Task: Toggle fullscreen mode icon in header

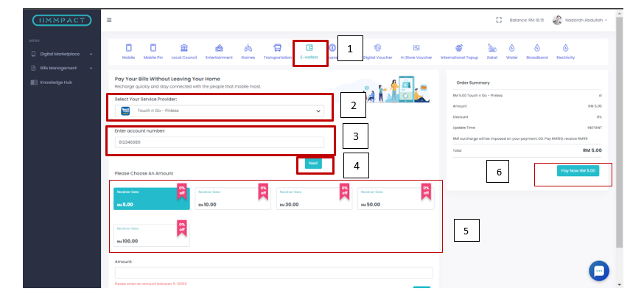Action: click(x=499, y=20)
